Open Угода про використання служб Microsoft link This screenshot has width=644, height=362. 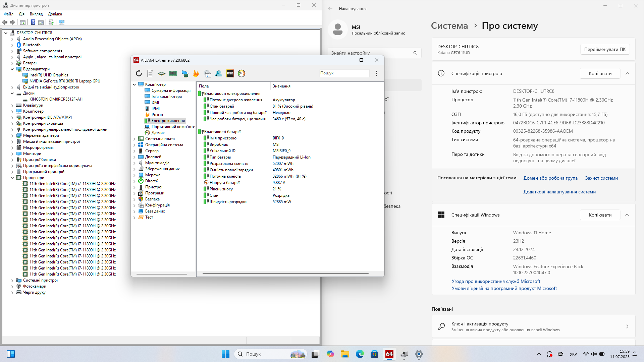click(x=496, y=281)
